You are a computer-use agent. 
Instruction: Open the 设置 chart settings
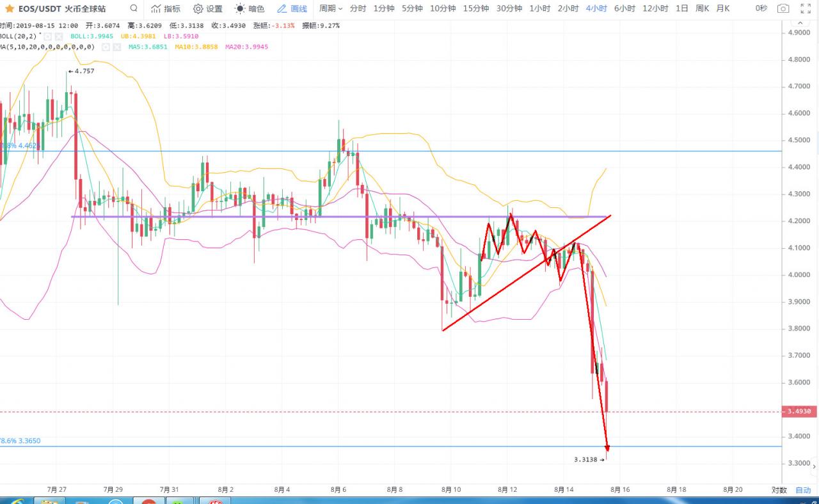coord(208,8)
